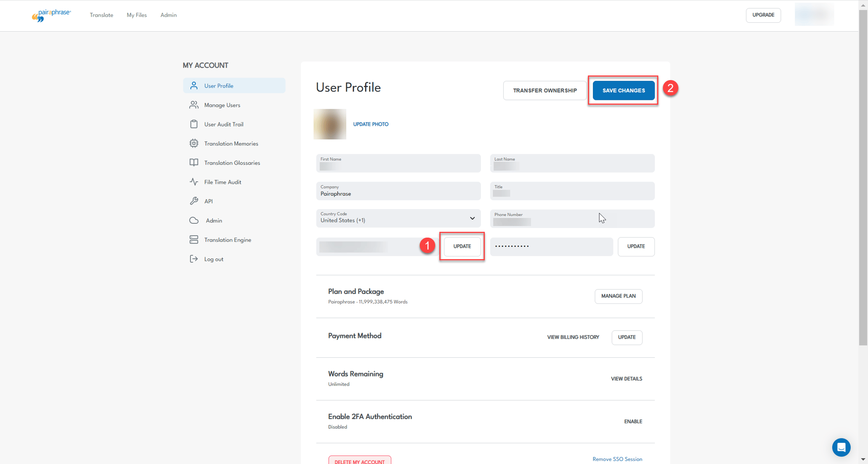Click the Last Name input field
This screenshot has height=464, width=868.
click(572, 163)
